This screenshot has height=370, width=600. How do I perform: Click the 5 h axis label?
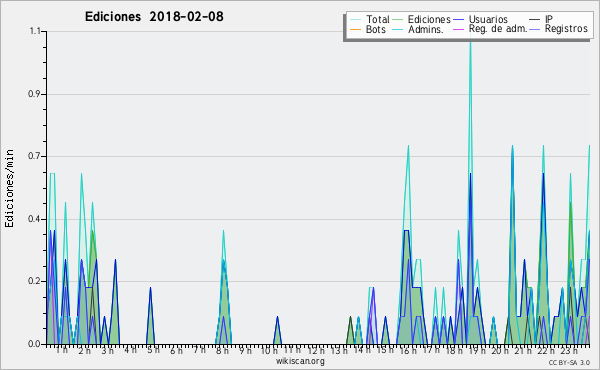point(153,350)
